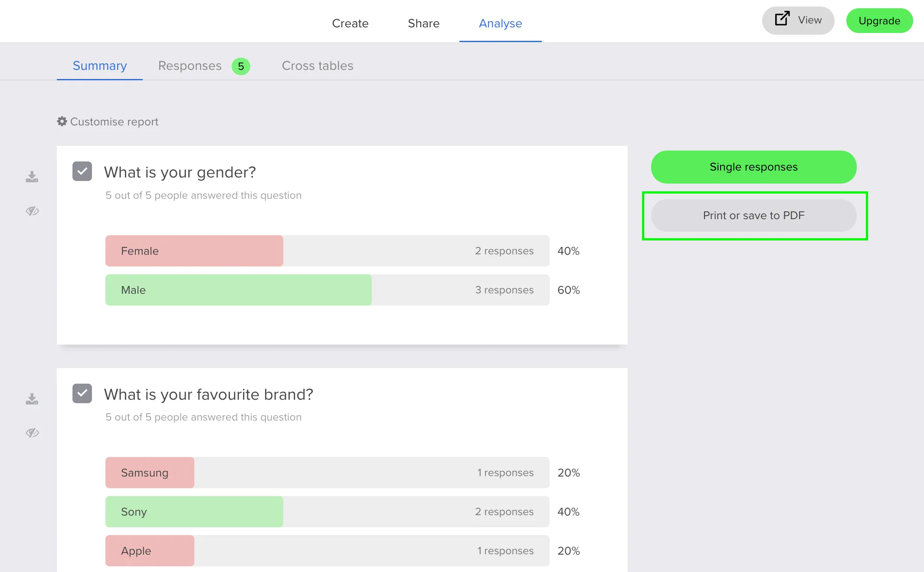The height and width of the screenshot is (572, 924).
Task: Open the Responses tab
Action: (x=190, y=66)
